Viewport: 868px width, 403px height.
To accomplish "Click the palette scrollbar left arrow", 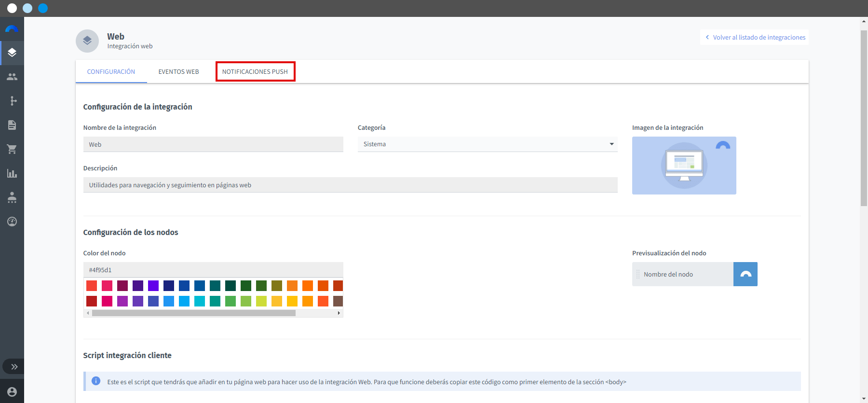I will [x=88, y=313].
